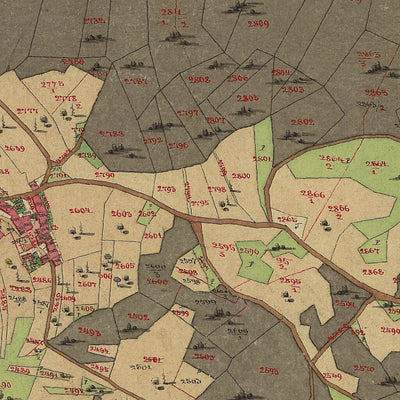The height and width of the screenshot is (400, 400).
Task: Click parcel 2798 above the road
Action: pos(217,190)
